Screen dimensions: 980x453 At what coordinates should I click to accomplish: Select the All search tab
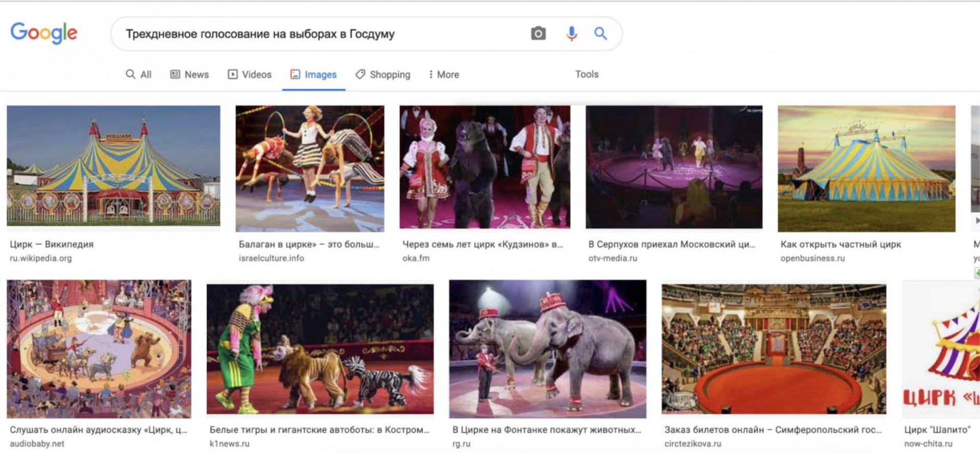tap(139, 75)
